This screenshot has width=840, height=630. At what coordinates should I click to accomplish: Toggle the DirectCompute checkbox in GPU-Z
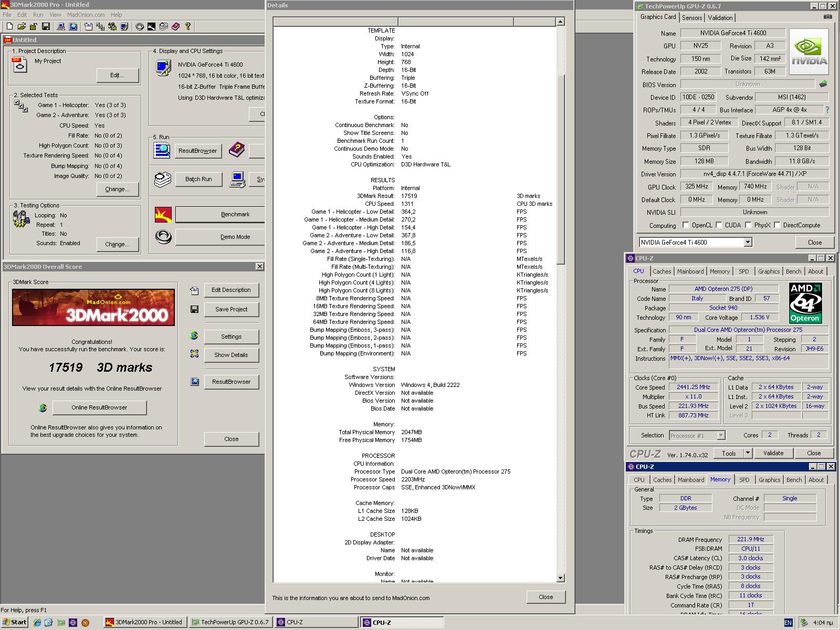[x=777, y=225]
